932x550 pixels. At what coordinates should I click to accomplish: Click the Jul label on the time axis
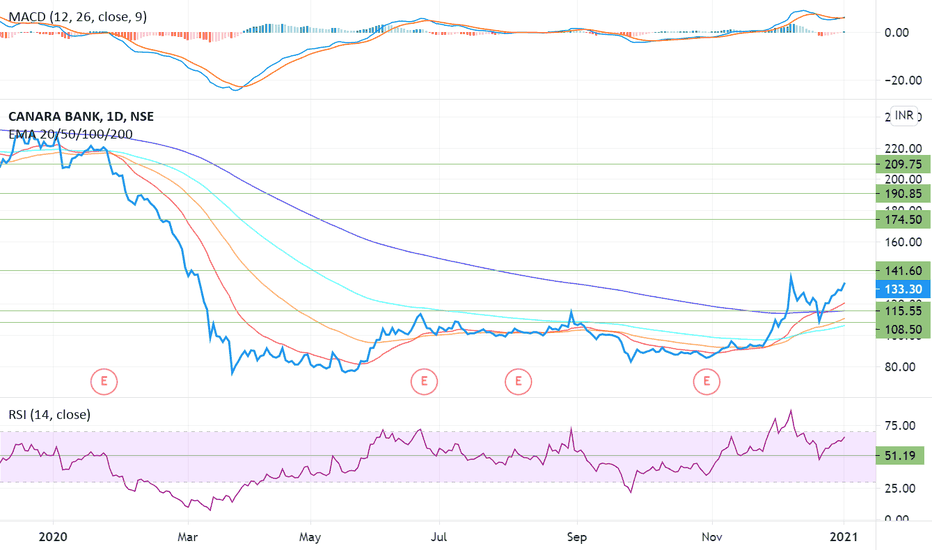tap(439, 537)
